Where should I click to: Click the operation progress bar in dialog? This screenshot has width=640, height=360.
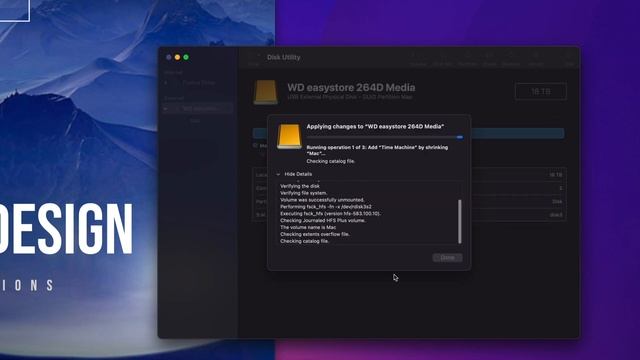(385, 138)
